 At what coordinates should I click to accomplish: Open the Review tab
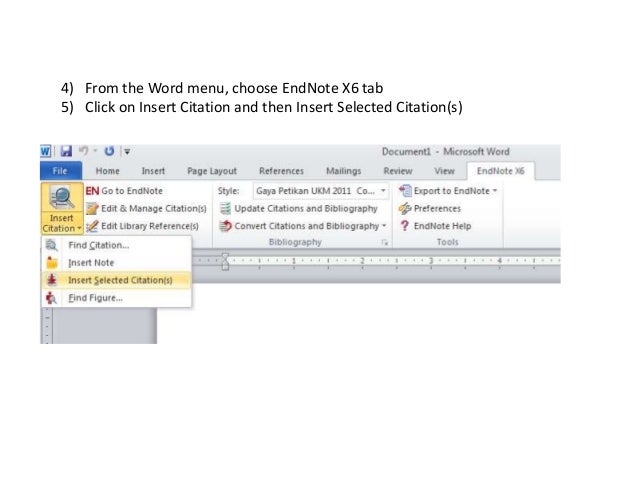[x=398, y=171]
